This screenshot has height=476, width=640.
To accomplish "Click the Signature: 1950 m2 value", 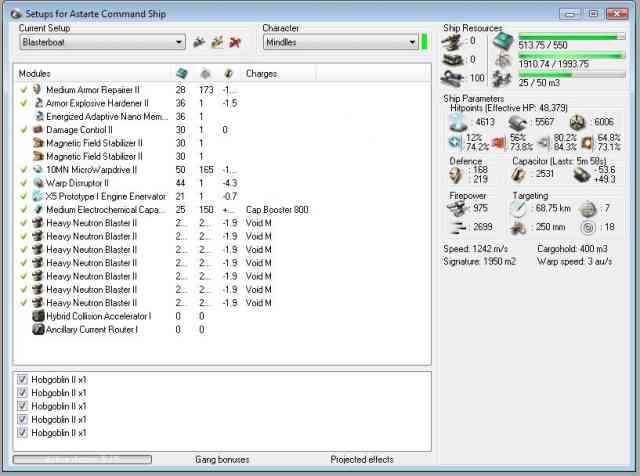I will coord(480,262).
